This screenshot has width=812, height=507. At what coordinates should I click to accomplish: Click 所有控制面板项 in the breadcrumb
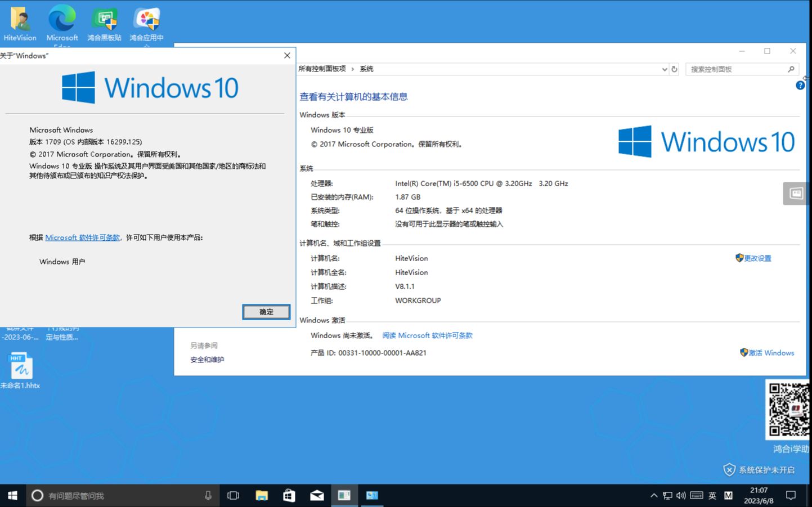coord(322,69)
